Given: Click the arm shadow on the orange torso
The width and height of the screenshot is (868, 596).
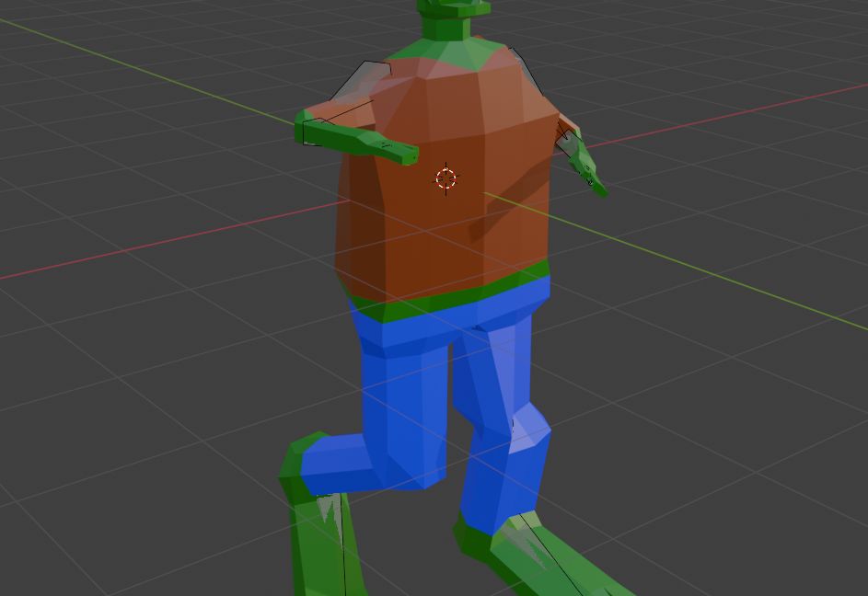Looking at the screenshot, I should [506, 207].
